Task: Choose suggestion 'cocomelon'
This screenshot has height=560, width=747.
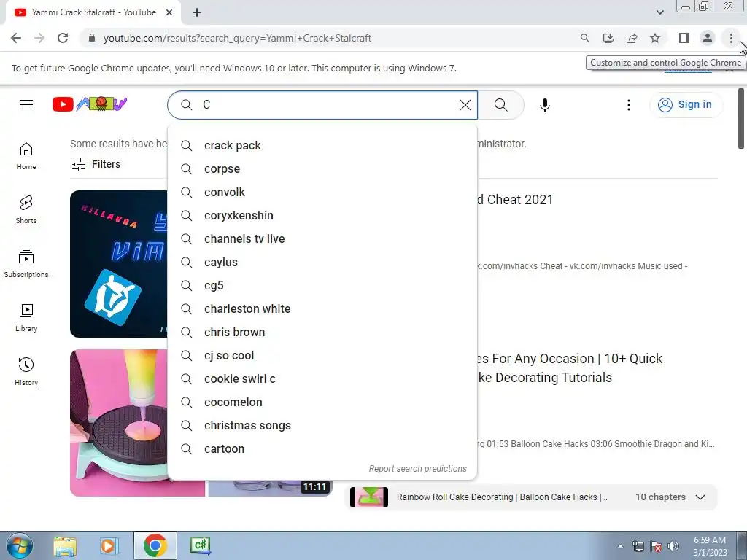Action: click(322, 402)
